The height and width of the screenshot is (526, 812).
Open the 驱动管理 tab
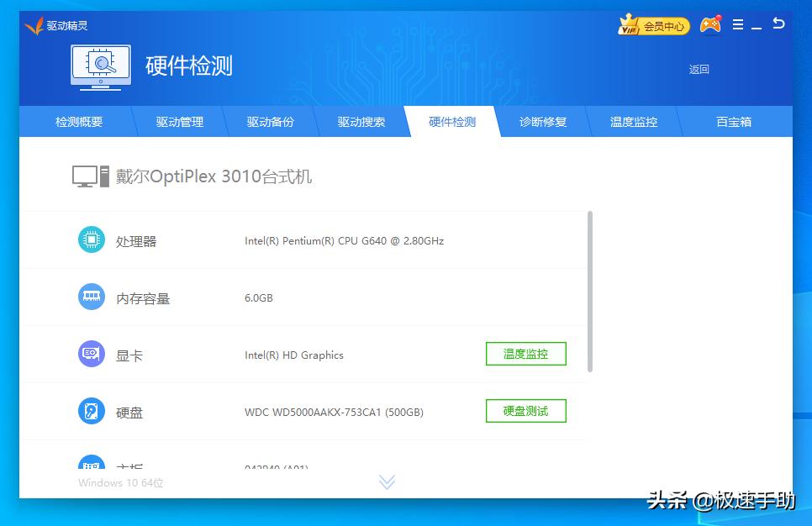coord(179,121)
